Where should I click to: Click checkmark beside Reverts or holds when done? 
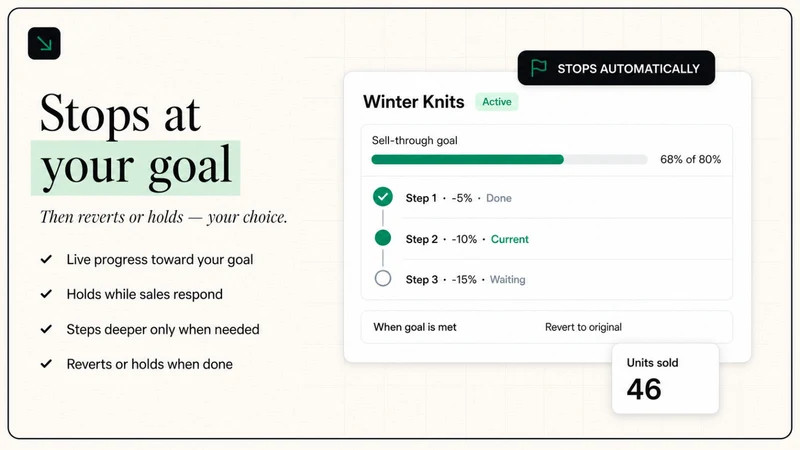click(46, 364)
